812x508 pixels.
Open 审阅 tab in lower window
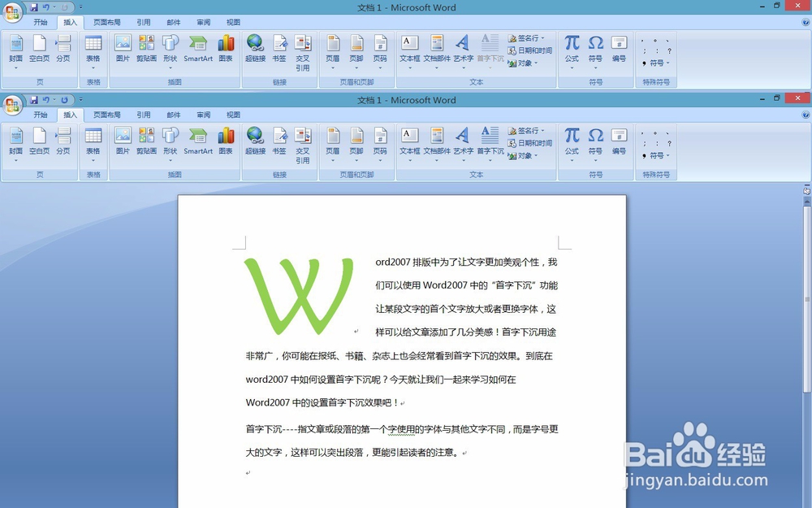click(x=204, y=115)
